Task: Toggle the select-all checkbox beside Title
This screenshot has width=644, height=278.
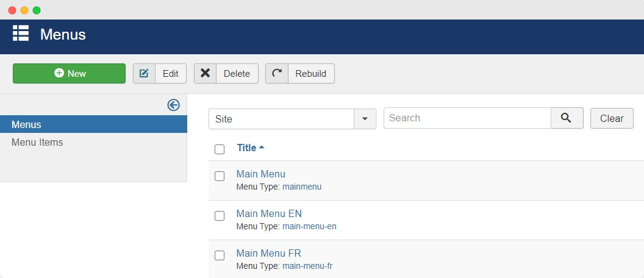Action: coord(220,149)
